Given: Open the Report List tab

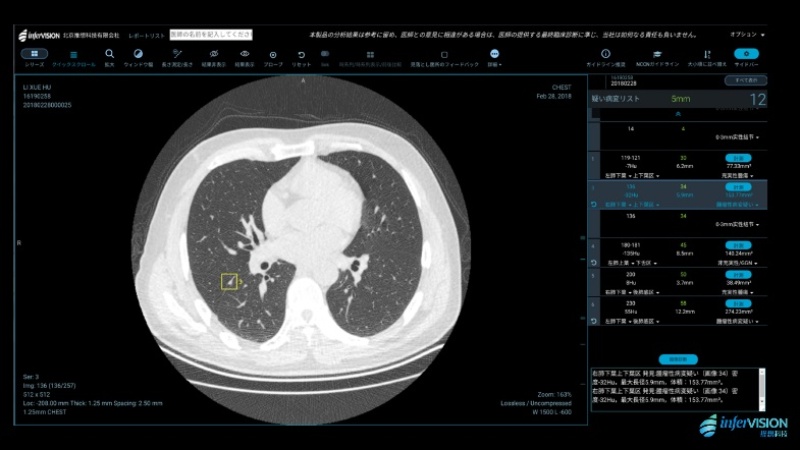Looking at the screenshot, I should click(x=145, y=34).
